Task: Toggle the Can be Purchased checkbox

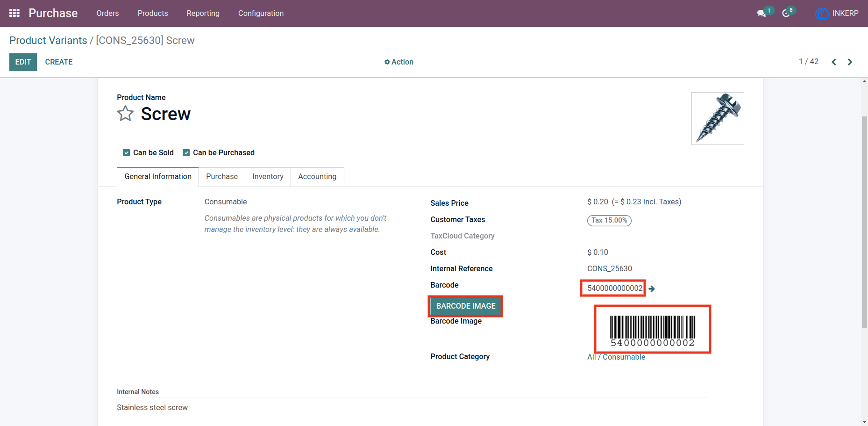Action: [186, 152]
